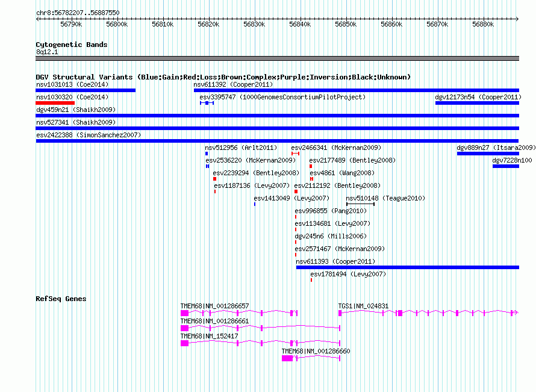Open TMEM68|NM_152417 transcript label
Viewport: 536px width, 392px height.
[209, 336]
